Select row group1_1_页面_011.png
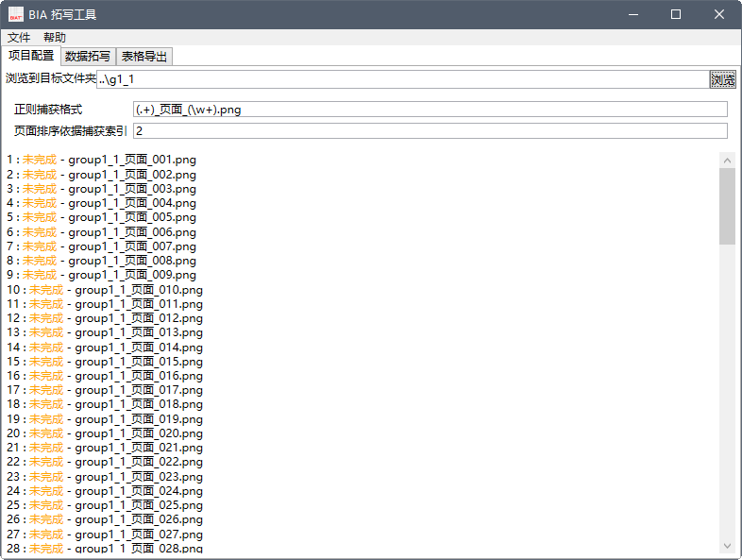The image size is (742, 560). [x=105, y=304]
